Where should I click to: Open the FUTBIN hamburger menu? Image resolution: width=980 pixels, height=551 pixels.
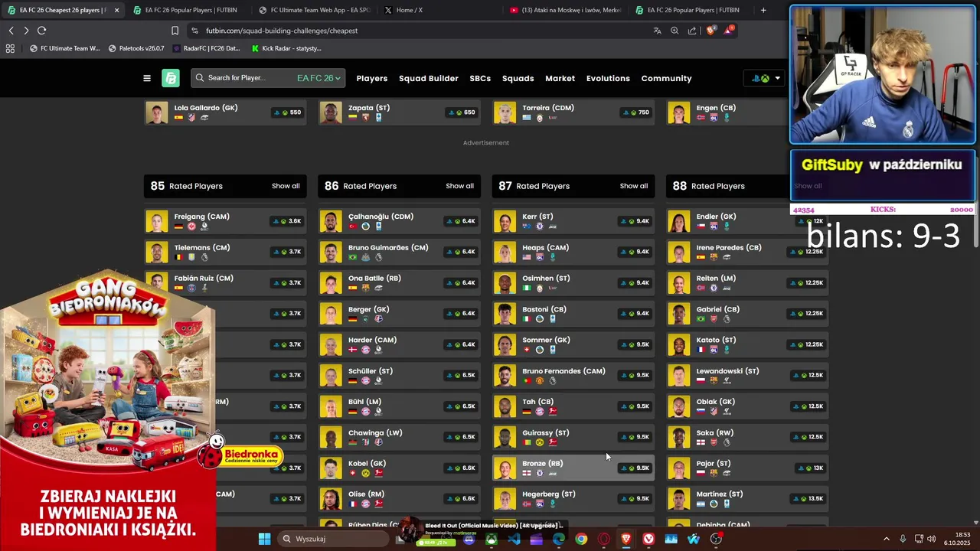147,78
